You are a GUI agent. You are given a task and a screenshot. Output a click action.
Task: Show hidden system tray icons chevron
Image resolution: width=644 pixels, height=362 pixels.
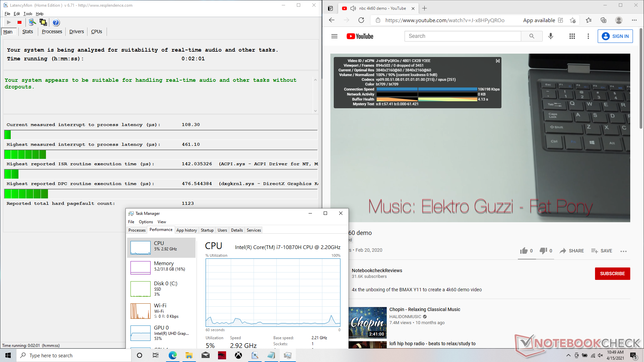(x=568, y=355)
